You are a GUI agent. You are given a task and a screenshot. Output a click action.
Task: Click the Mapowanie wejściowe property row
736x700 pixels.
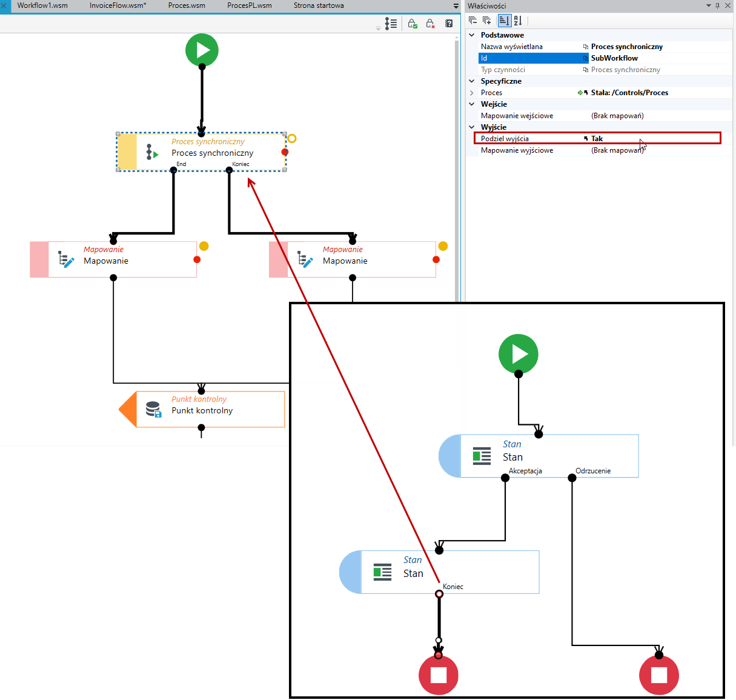coord(605,116)
